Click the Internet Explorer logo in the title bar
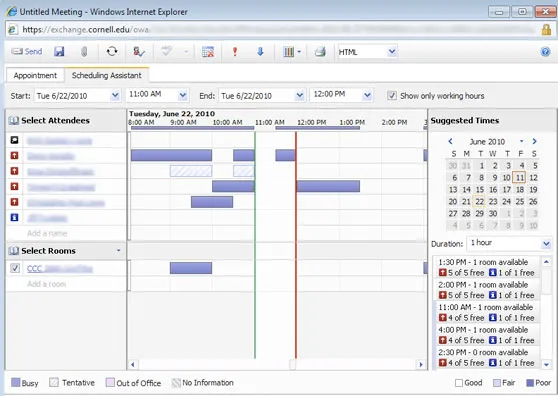 pyautogui.click(x=12, y=11)
